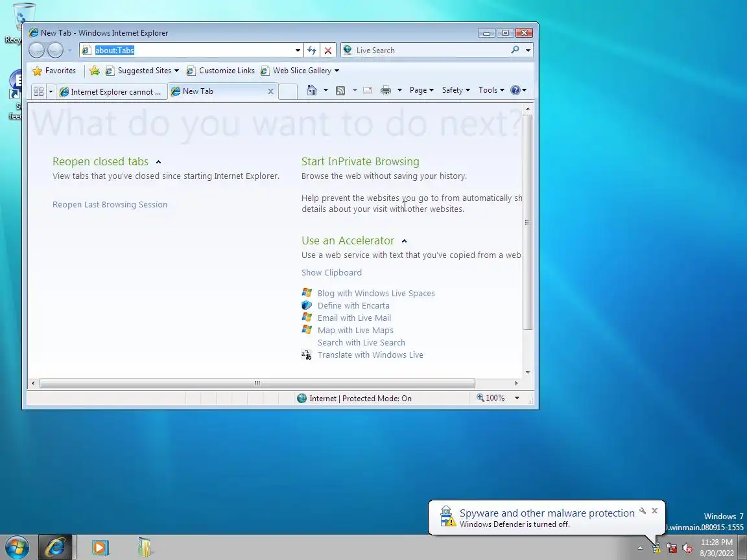Click the Add to Favorites Bar icon
Viewport: 747px width, 560px height.
point(95,71)
